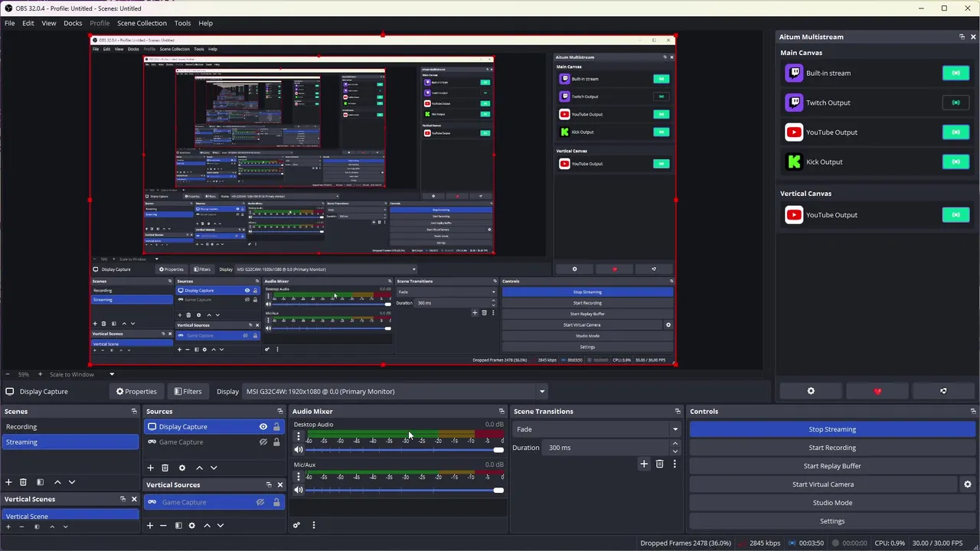
Task: Open the File menu
Action: (x=9, y=23)
